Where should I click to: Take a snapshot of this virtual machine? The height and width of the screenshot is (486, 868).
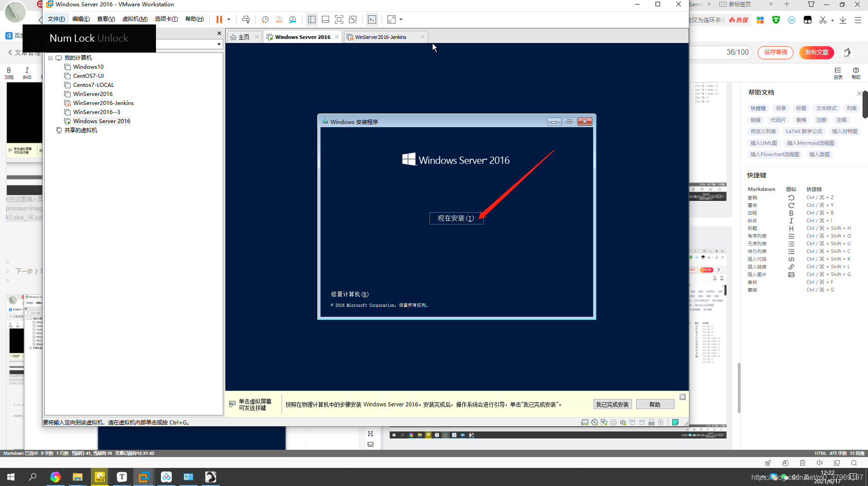(x=265, y=19)
